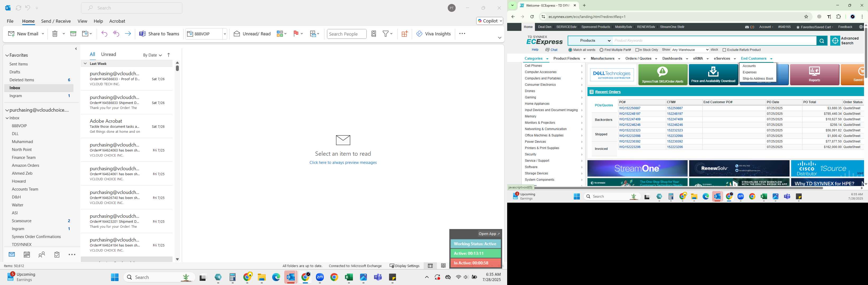The image size is (868, 285).
Task: Open PO# WQ152250887 link
Action: click(x=629, y=108)
